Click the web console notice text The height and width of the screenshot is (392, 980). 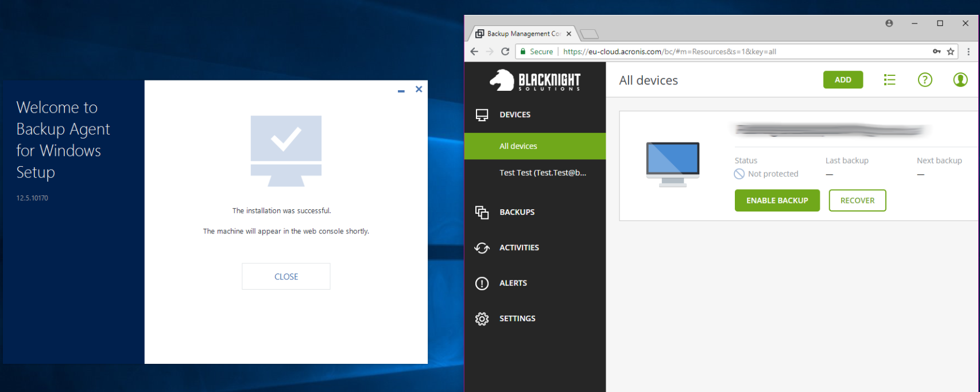point(286,231)
